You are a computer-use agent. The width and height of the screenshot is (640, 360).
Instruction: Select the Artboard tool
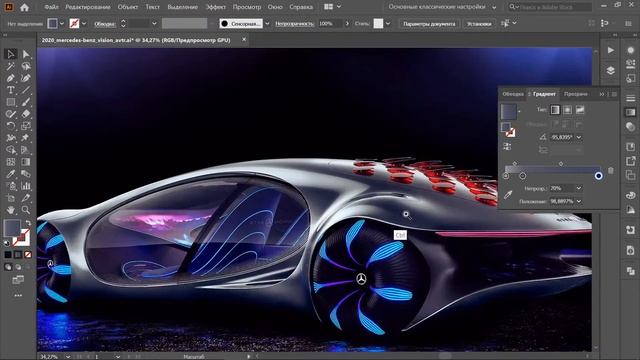coord(11,198)
